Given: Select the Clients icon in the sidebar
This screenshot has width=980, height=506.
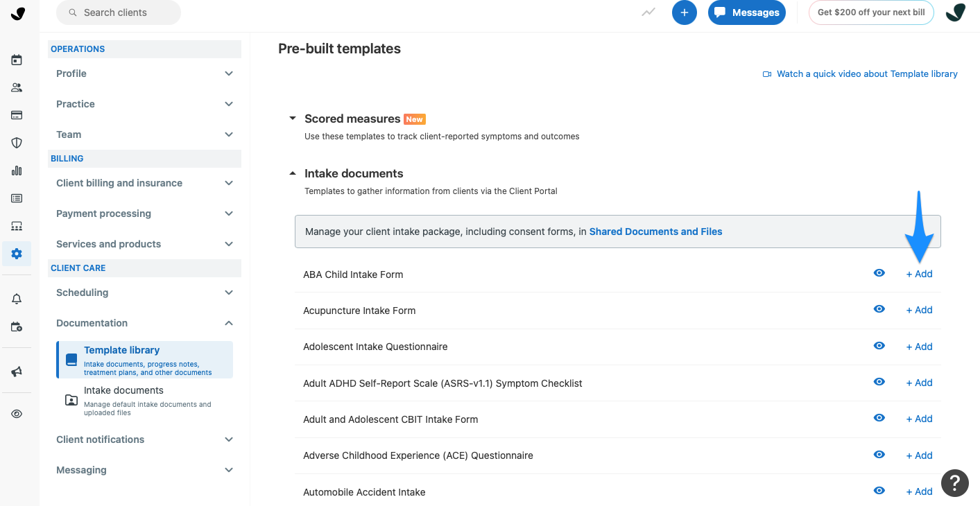Looking at the screenshot, I should [x=17, y=87].
